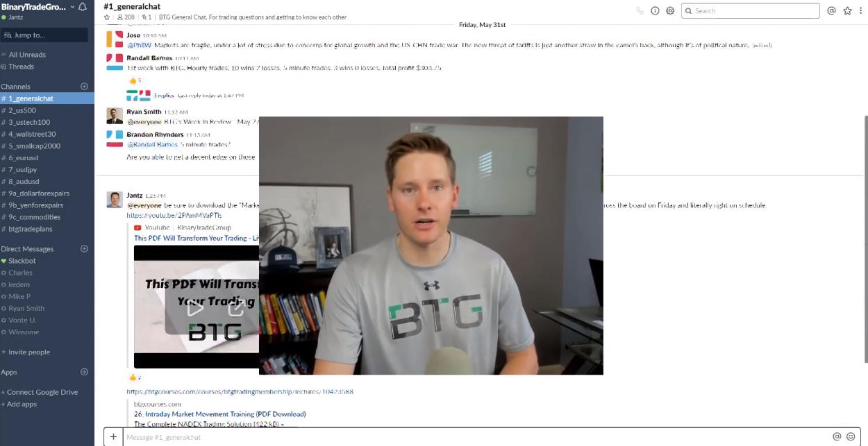Click the message scrollbar
The height and width of the screenshot is (446, 868).
pyautogui.click(x=865, y=237)
